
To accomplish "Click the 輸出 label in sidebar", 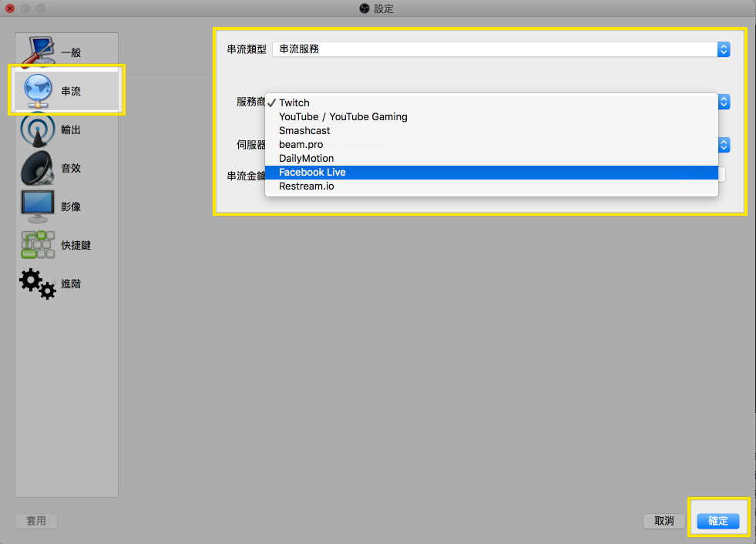I will click(71, 129).
